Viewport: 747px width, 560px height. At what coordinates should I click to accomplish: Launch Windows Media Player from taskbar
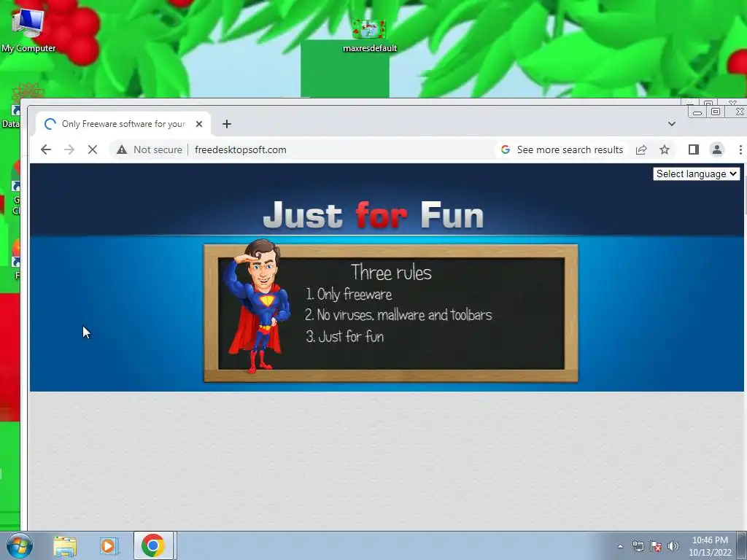pyautogui.click(x=109, y=545)
